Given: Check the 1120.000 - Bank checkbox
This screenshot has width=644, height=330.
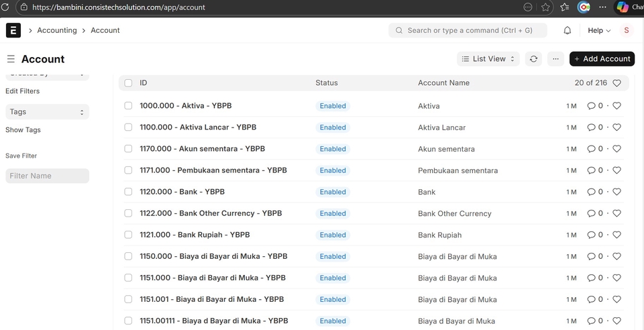Looking at the screenshot, I should pos(128,192).
